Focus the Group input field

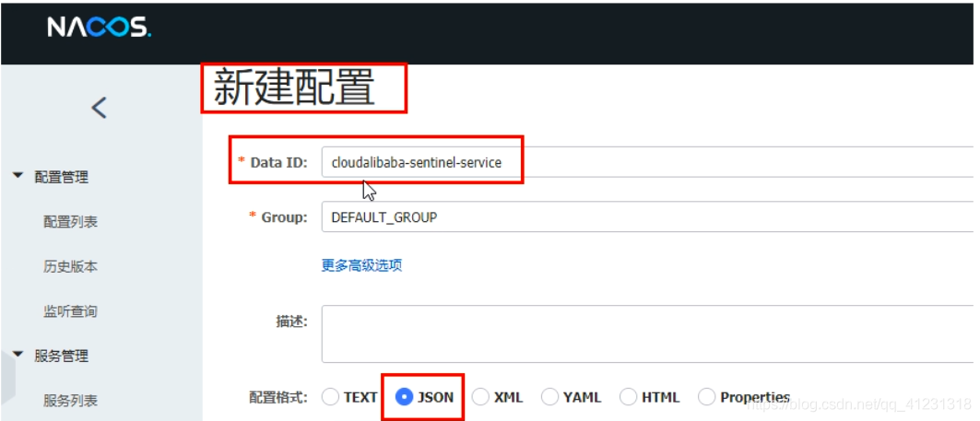[x=647, y=216]
